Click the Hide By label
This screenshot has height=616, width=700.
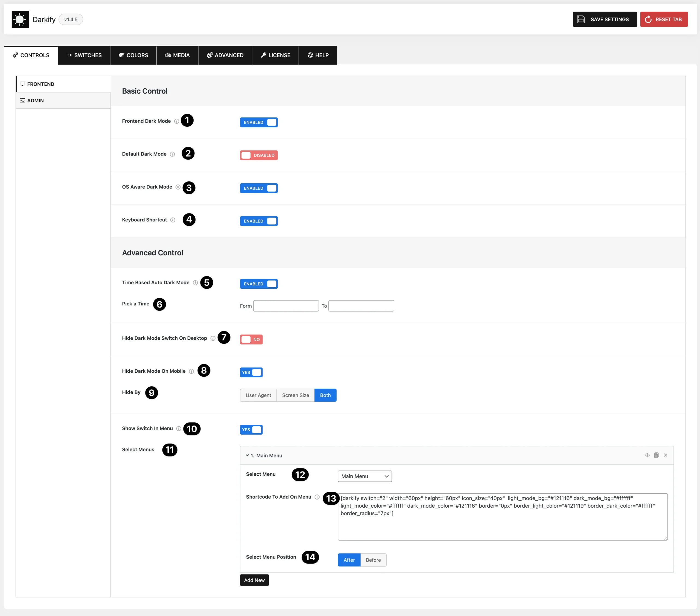click(x=131, y=392)
